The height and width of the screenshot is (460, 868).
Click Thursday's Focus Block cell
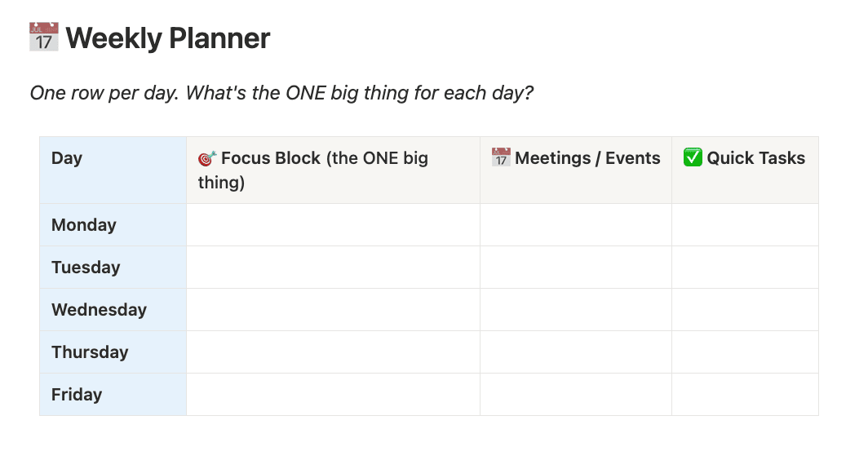pyautogui.click(x=333, y=352)
